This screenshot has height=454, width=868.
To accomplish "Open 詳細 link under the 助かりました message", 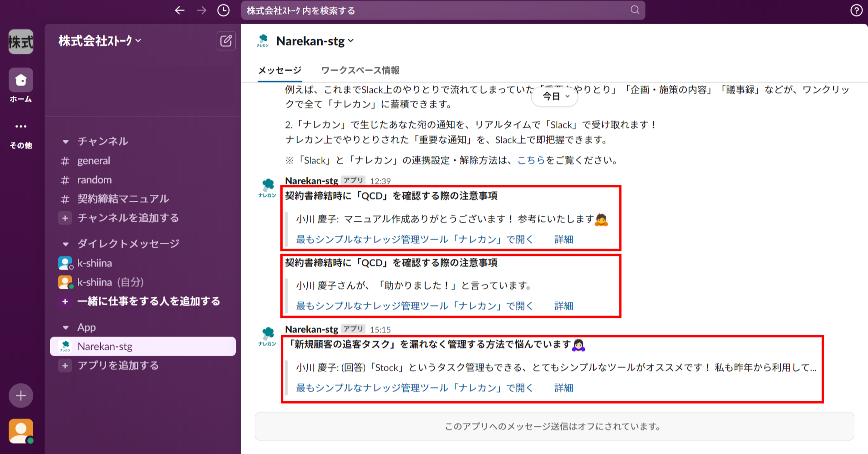I will pos(563,306).
